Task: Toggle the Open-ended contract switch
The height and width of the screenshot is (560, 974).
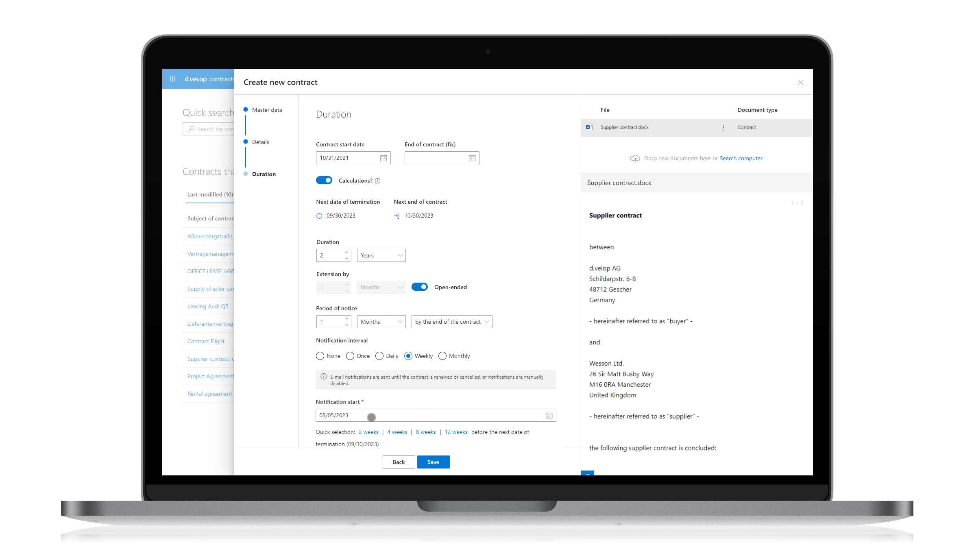Action: (x=419, y=287)
